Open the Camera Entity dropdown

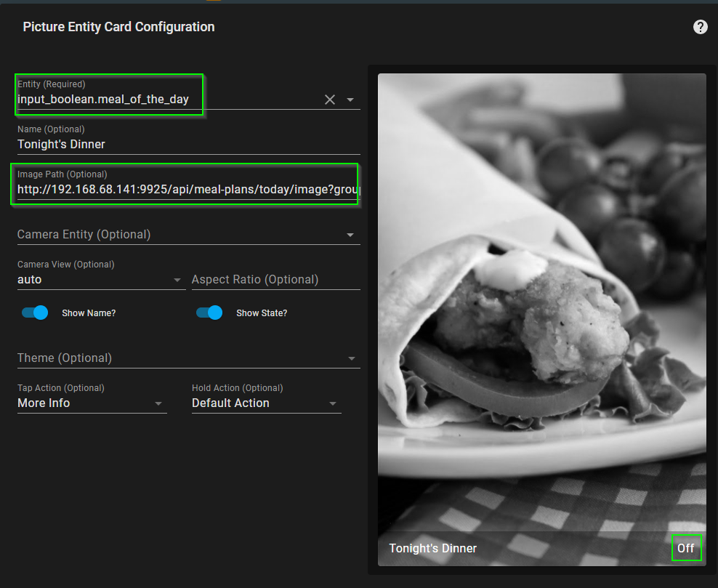[x=189, y=235]
